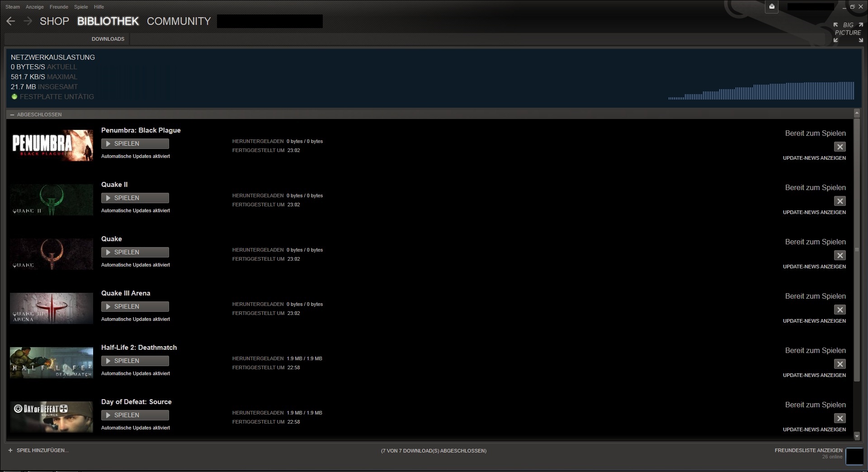Collapse the Abgeschlossen section
Screen dimensions: 868x472
(12, 114)
